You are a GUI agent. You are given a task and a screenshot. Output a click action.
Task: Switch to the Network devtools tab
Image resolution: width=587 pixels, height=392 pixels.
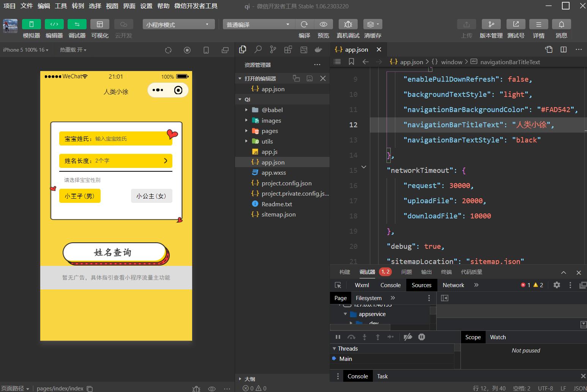(453, 285)
